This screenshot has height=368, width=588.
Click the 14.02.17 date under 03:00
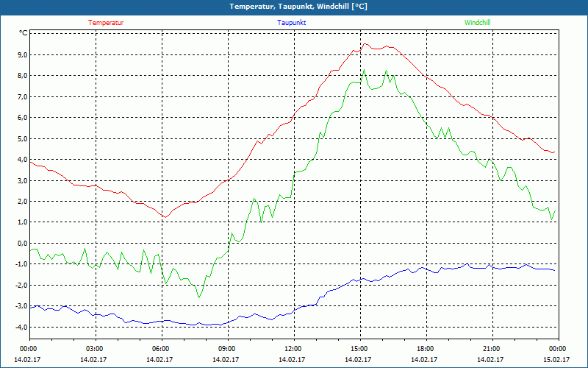tap(93, 359)
